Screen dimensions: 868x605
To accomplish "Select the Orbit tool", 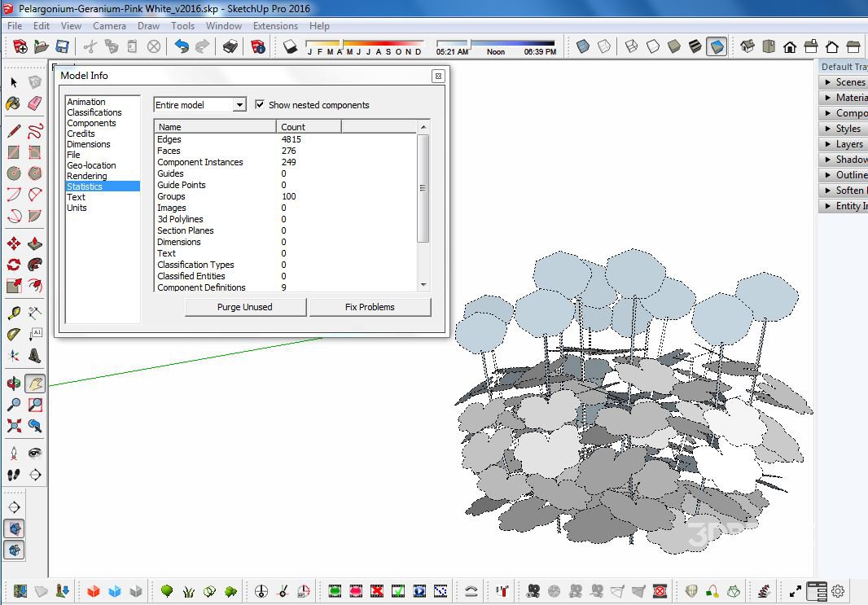I will [14, 384].
